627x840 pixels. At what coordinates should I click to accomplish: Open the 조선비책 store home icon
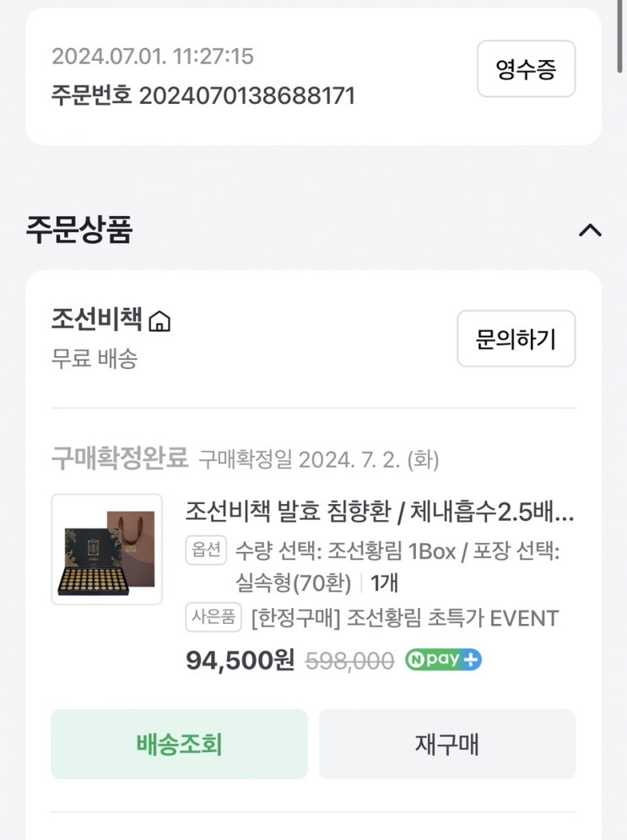(159, 322)
